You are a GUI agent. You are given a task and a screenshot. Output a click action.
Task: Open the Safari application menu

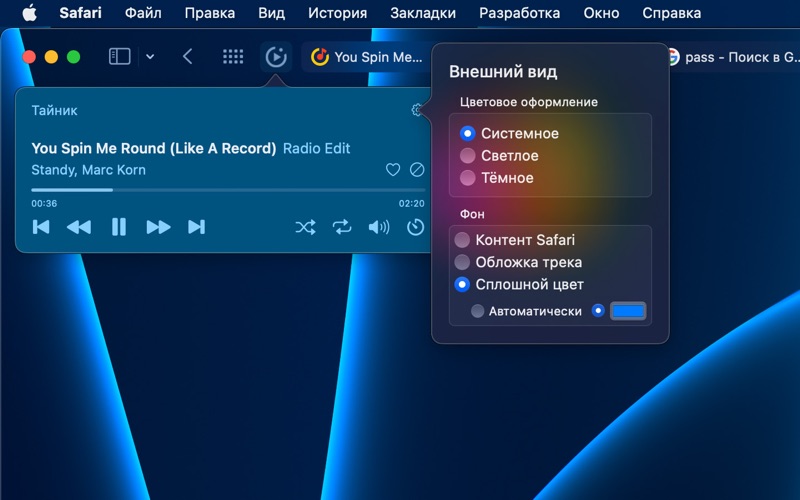tap(80, 13)
